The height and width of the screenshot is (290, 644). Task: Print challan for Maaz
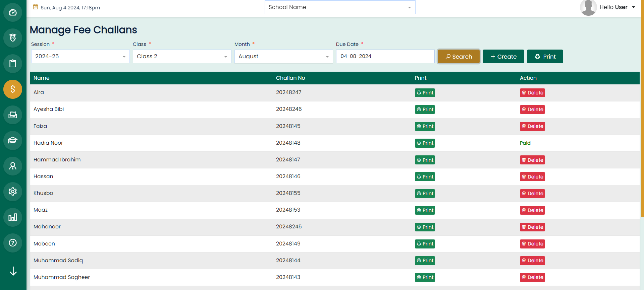coord(425,210)
